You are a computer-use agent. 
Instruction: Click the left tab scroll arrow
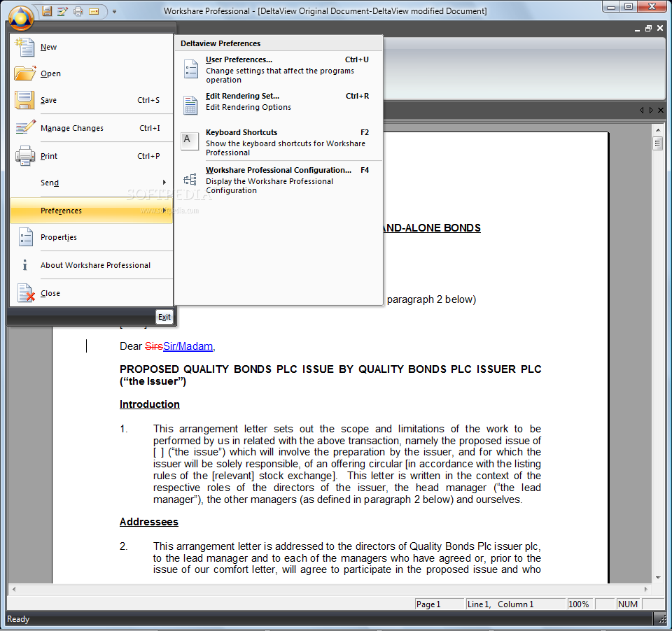point(642,110)
